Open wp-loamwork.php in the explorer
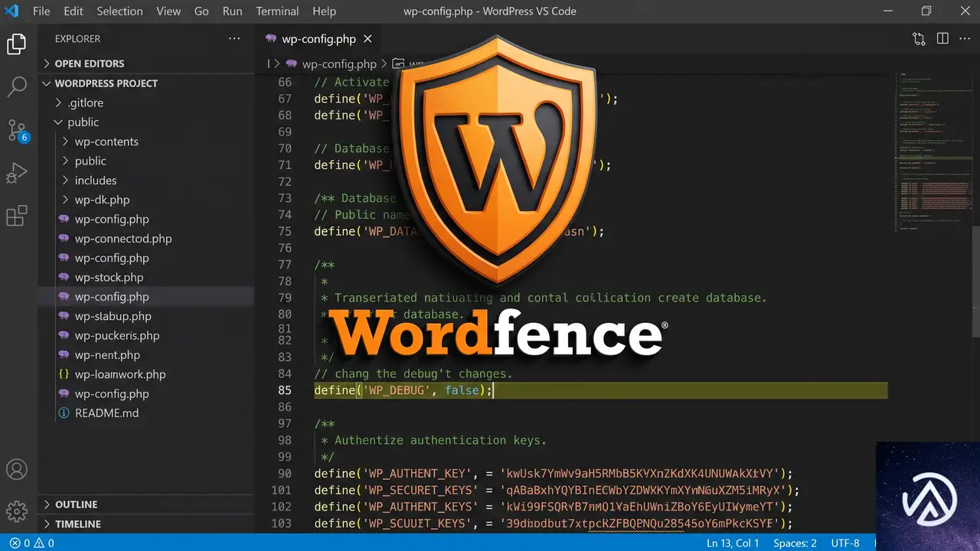Image resolution: width=980 pixels, height=551 pixels. (x=146, y=374)
